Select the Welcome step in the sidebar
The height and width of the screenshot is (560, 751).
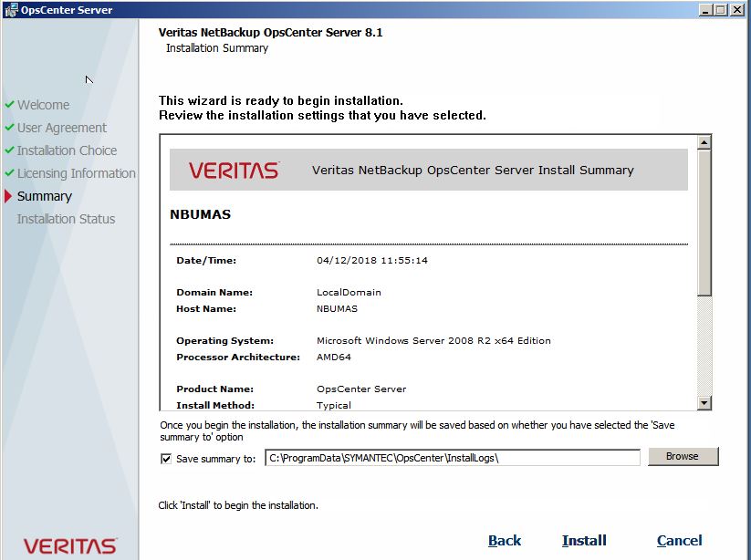tap(44, 105)
